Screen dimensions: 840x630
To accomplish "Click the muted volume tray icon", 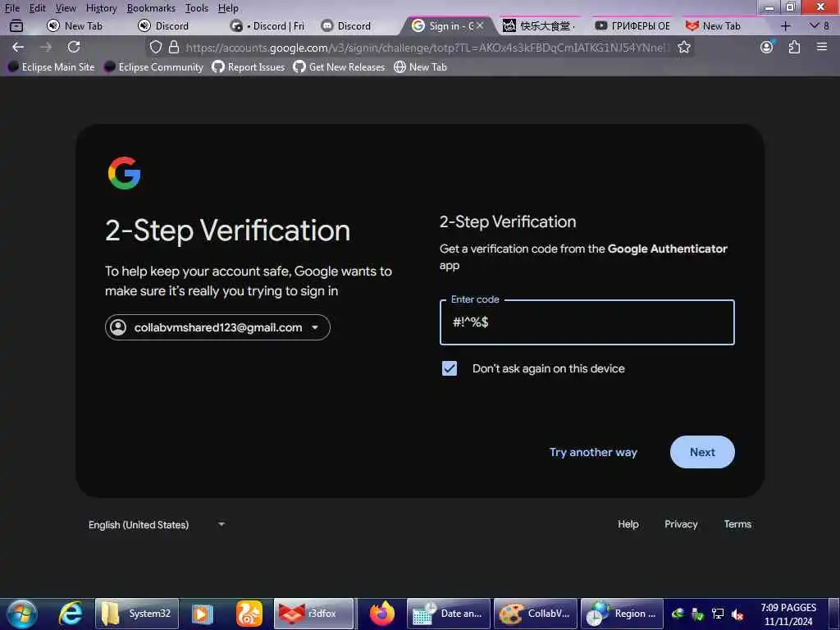I will pos(737,614).
